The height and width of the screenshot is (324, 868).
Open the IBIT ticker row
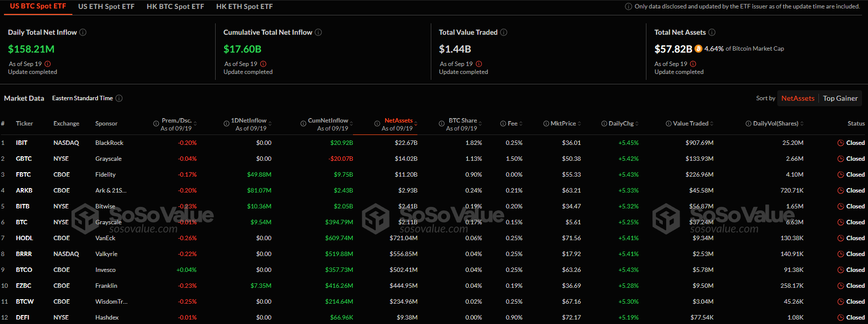[x=434, y=143]
